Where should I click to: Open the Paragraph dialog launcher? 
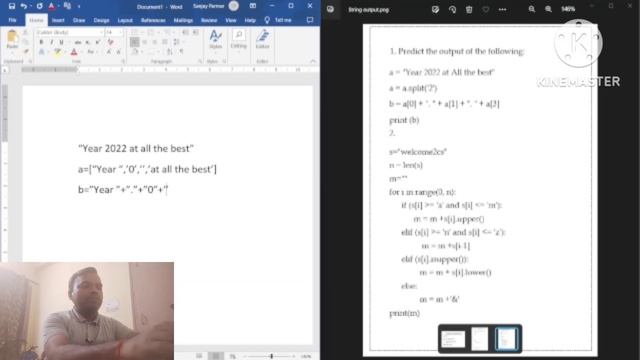200,61
